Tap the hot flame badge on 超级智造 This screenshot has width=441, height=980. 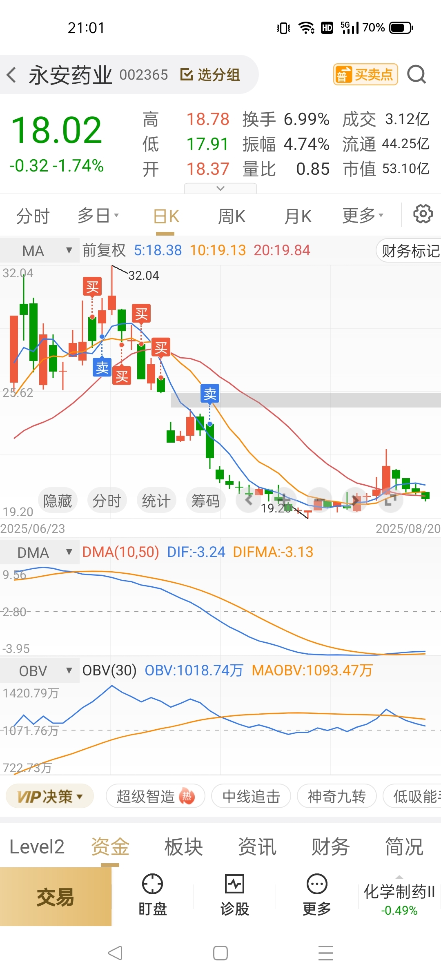187,796
